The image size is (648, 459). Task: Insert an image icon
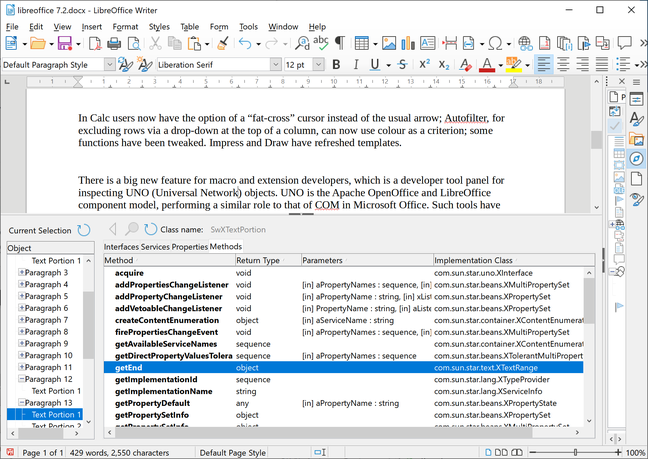[x=389, y=43]
